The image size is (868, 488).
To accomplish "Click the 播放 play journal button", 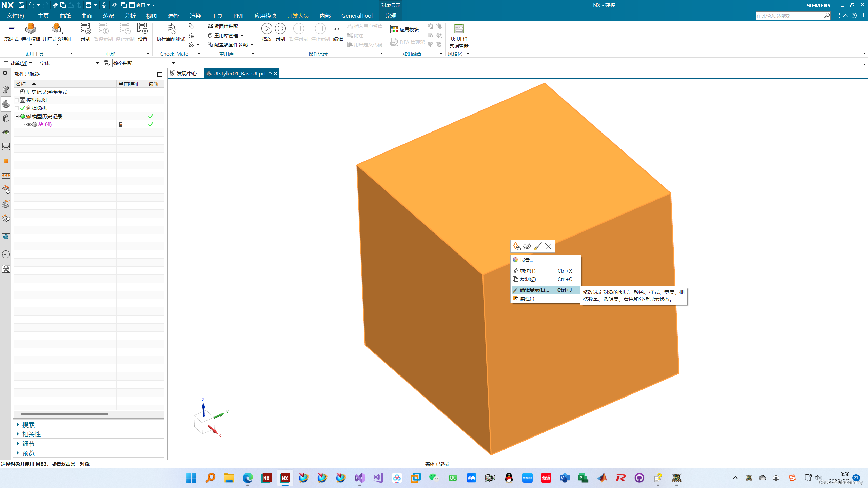I will 267,33.
